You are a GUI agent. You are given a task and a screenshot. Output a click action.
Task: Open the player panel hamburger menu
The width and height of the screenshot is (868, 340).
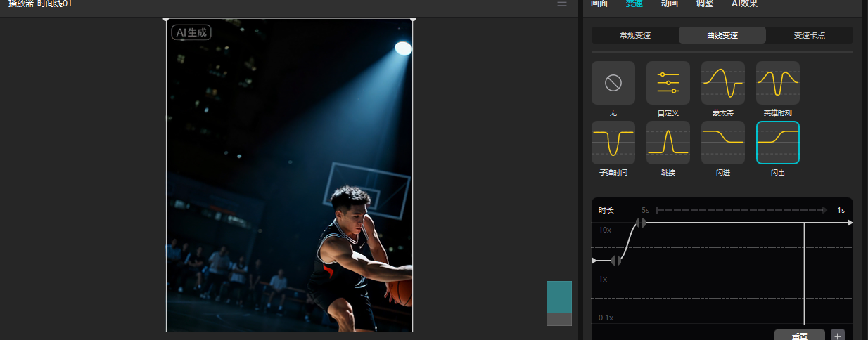[x=562, y=4]
